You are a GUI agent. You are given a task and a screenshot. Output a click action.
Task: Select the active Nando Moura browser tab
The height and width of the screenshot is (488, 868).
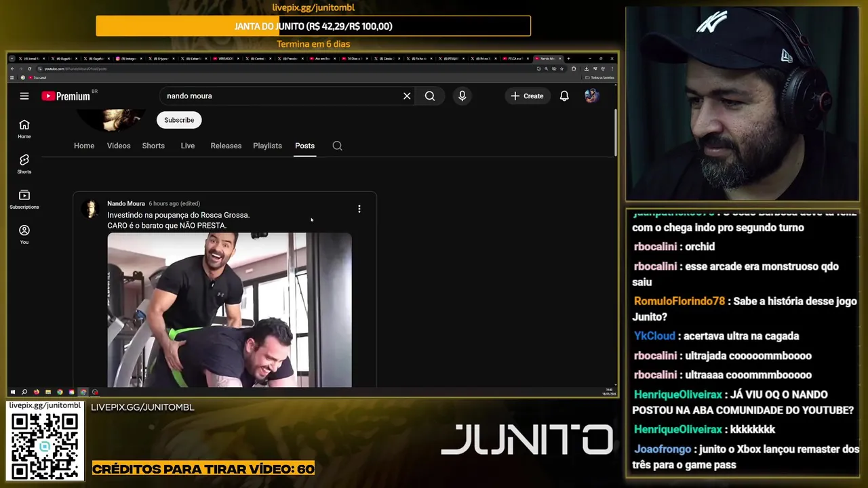(547, 59)
